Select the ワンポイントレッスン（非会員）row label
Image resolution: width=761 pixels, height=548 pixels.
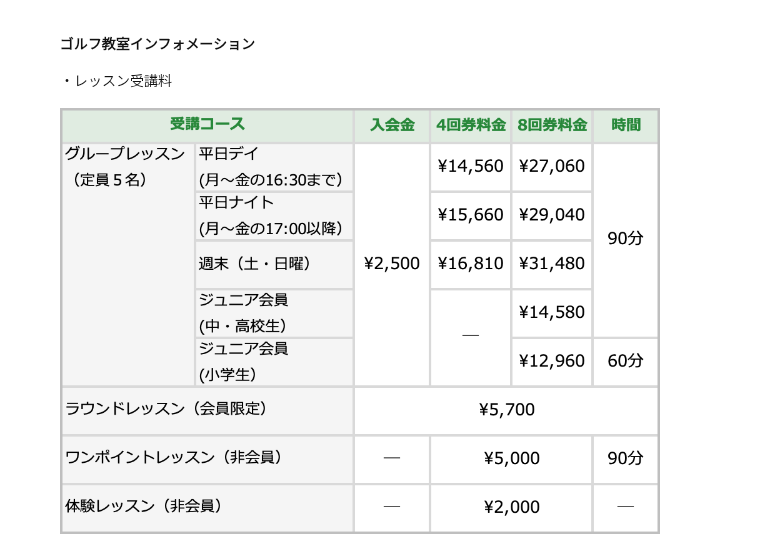[x=173, y=458]
